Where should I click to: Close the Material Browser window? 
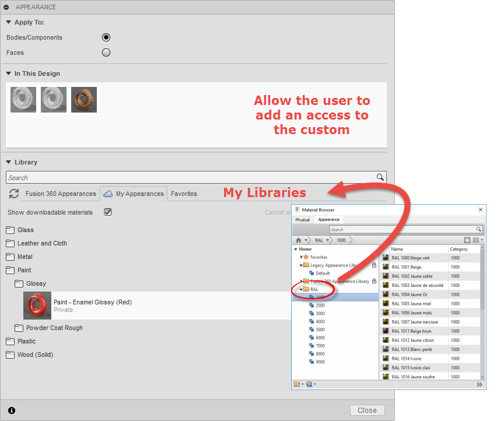pos(481,209)
